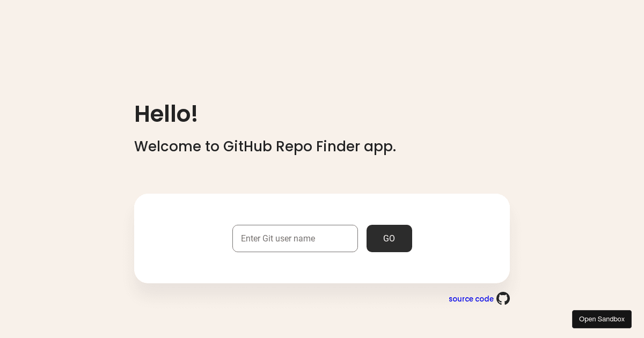Click inside the username input box

295,238
